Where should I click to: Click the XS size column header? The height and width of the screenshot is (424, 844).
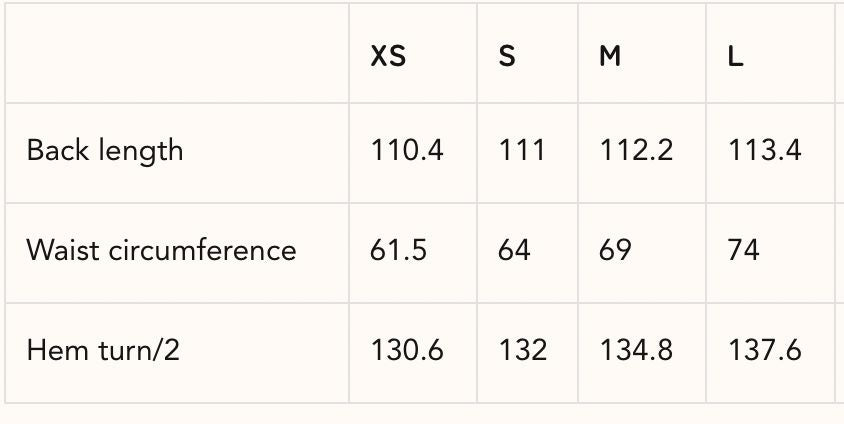[388, 57]
